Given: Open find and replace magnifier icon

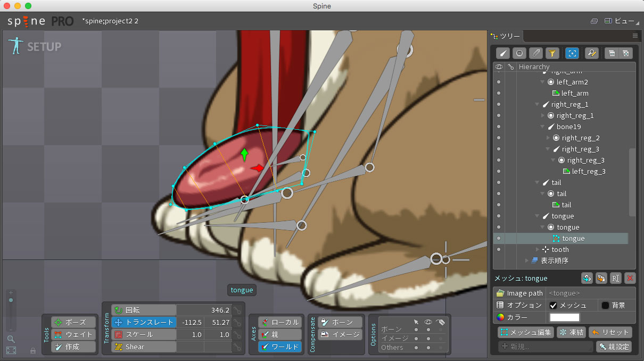Looking at the screenshot, I should (x=591, y=53).
